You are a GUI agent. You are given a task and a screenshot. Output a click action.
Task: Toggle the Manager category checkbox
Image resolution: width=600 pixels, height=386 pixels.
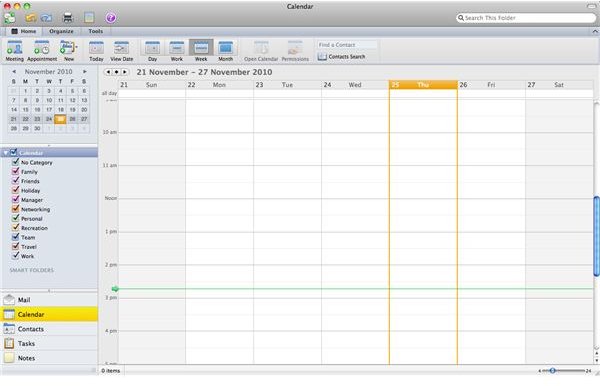click(15, 199)
